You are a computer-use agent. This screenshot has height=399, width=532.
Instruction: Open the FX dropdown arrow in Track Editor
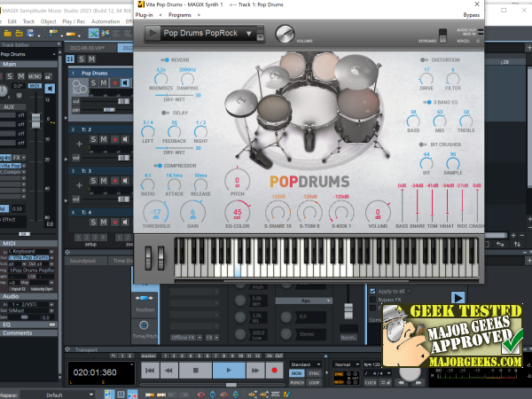click(x=24, y=158)
